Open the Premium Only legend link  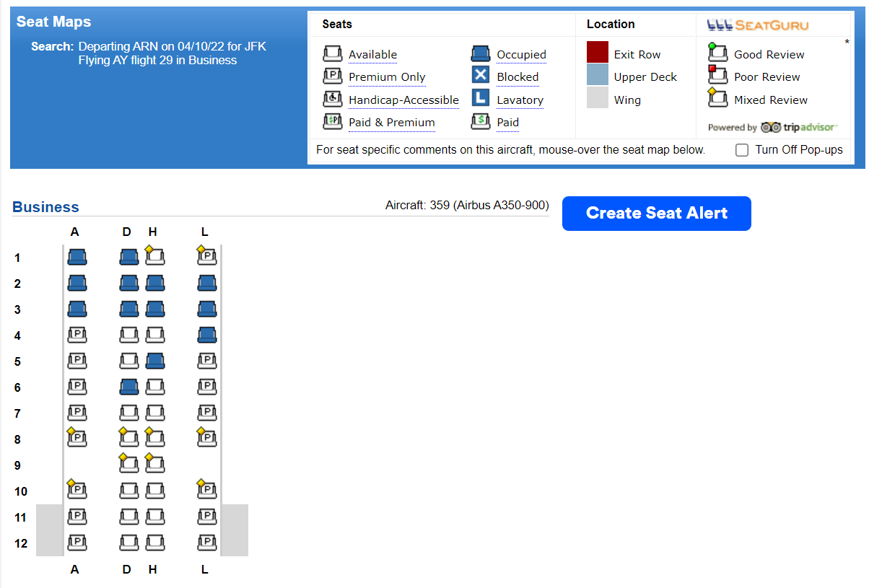point(387,77)
